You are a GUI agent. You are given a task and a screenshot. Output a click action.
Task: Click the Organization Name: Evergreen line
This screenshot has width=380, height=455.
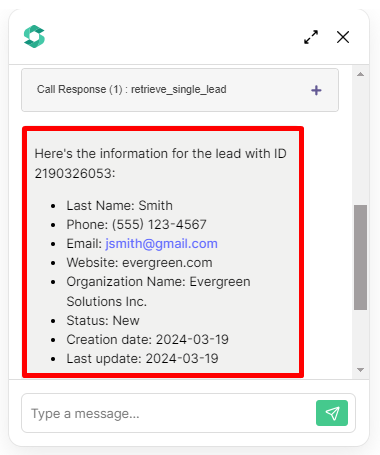tap(158, 282)
